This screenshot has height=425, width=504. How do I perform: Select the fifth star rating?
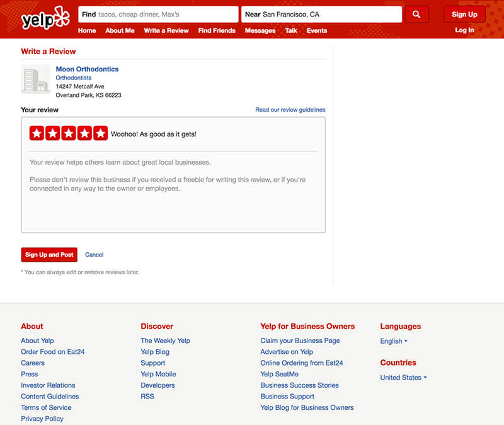pyautogui.click(x=101, y=133)
